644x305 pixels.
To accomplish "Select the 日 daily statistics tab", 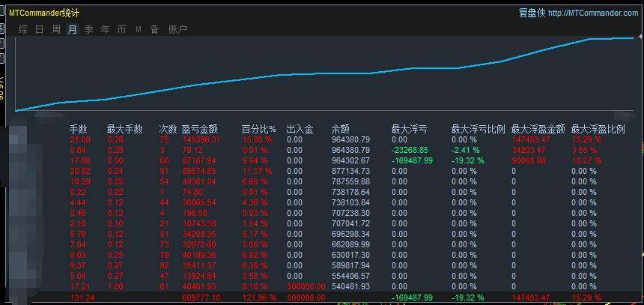I will pos(39,30).
